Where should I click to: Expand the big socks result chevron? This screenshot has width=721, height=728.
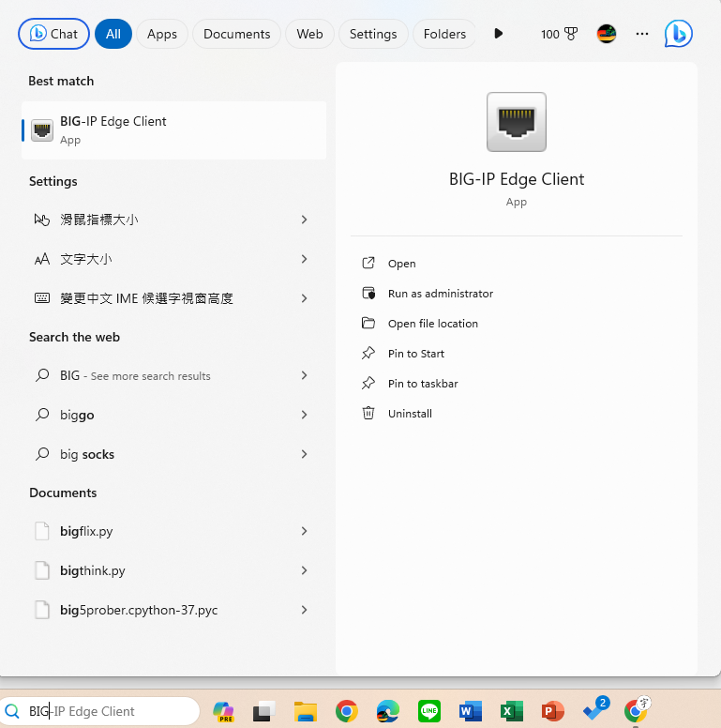click(x=304, y=454)
